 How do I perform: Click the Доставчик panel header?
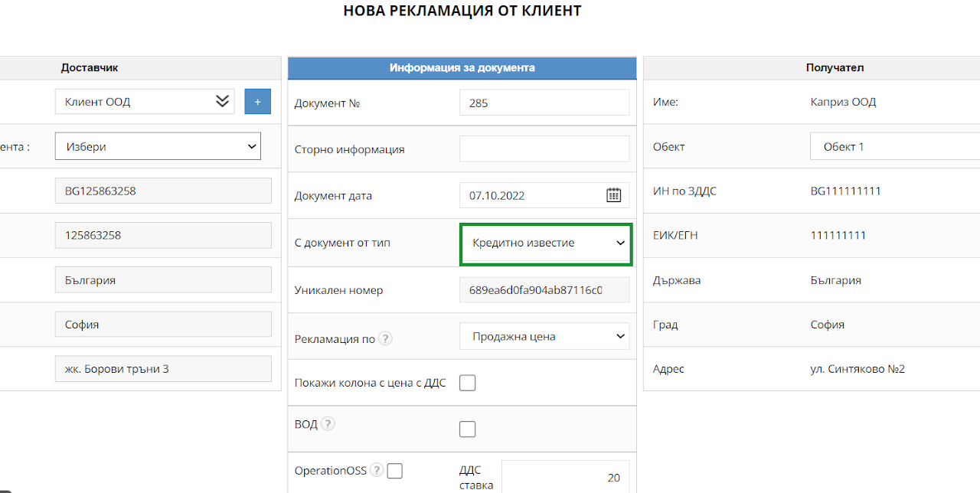[90, 67]
